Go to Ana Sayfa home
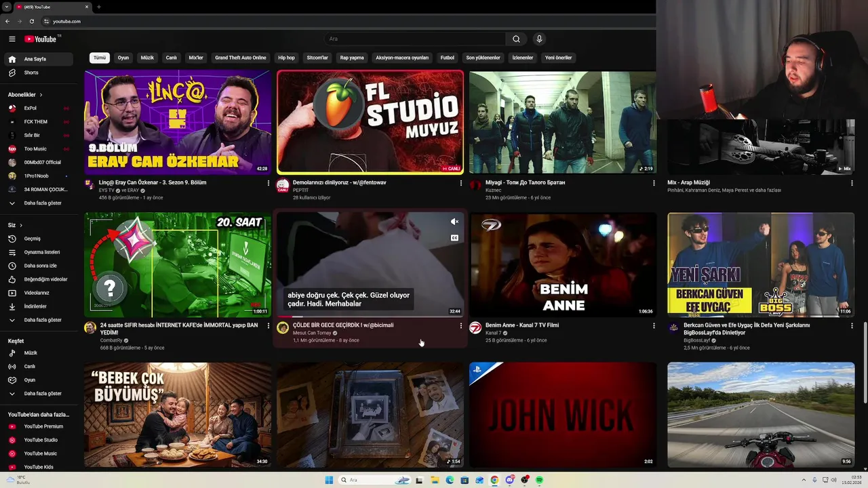The width and height of the screenshot is (868, 488). click(38, 59)
